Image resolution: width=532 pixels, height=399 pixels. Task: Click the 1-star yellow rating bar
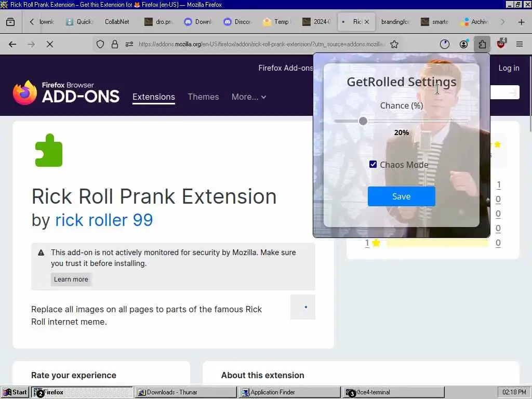(437, 243)
